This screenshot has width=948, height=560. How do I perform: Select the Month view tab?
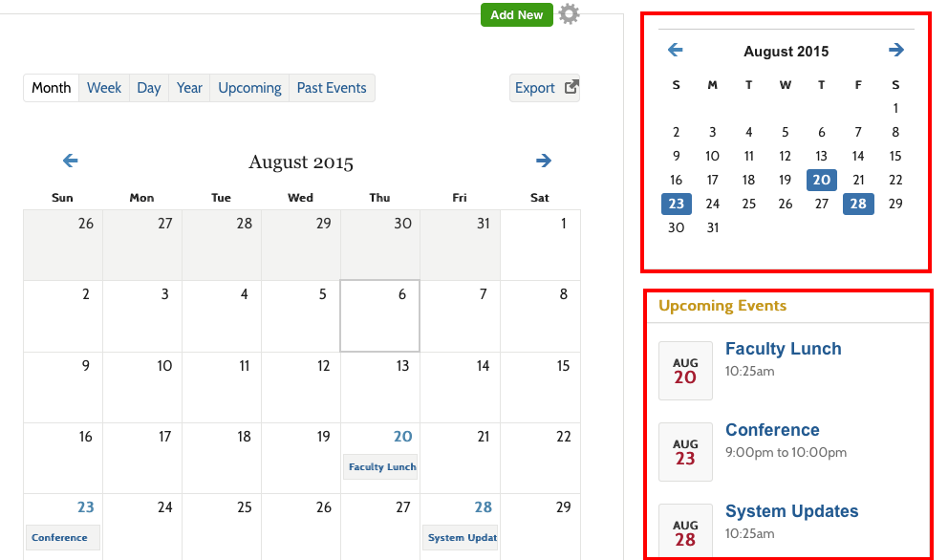click(52, 88)
